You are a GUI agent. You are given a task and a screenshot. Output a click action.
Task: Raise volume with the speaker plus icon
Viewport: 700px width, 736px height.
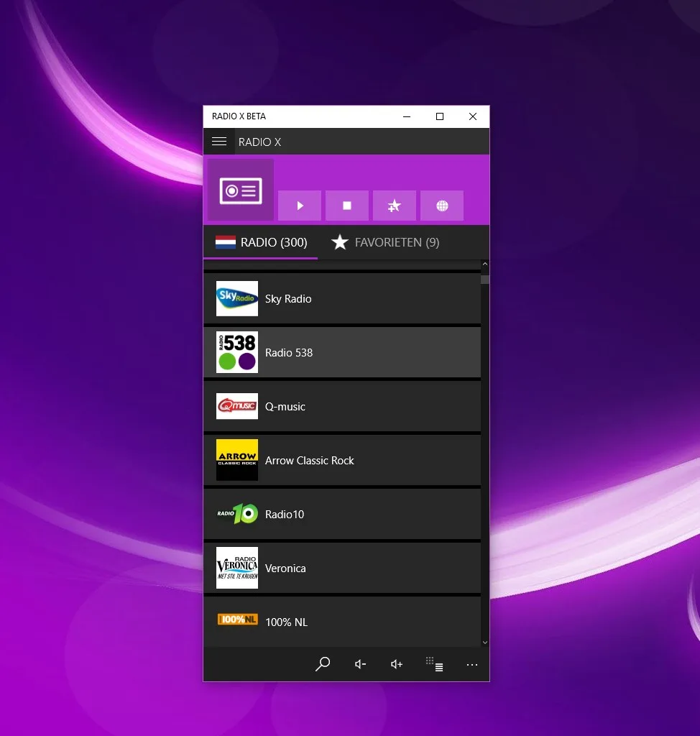pos(397,664)
